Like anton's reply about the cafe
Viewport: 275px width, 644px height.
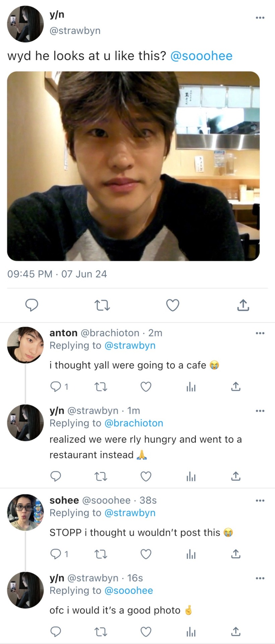click(146, 387)
